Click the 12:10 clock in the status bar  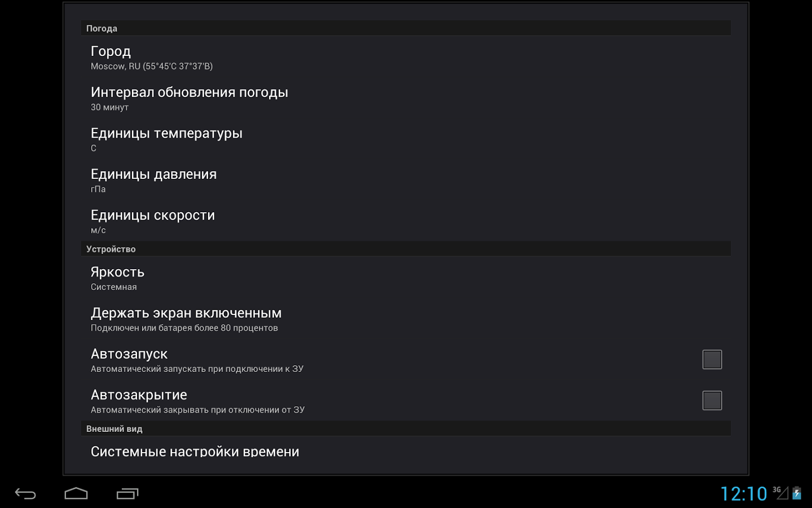coord(744,494)
